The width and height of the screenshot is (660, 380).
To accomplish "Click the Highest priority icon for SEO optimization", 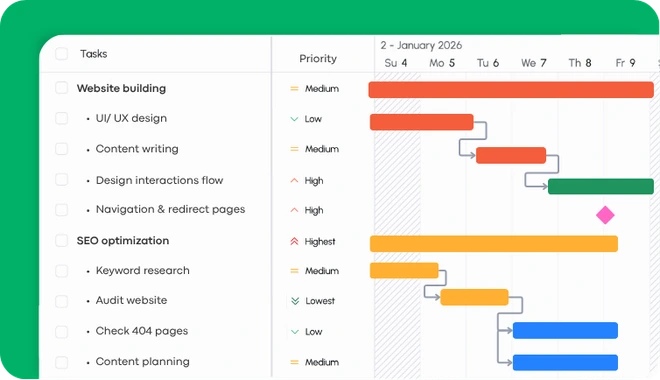I will [x=294, y=241].
